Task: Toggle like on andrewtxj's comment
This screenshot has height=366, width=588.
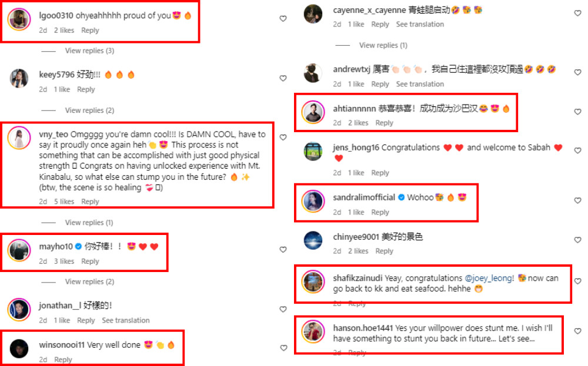Action: (x=578, y=72)
